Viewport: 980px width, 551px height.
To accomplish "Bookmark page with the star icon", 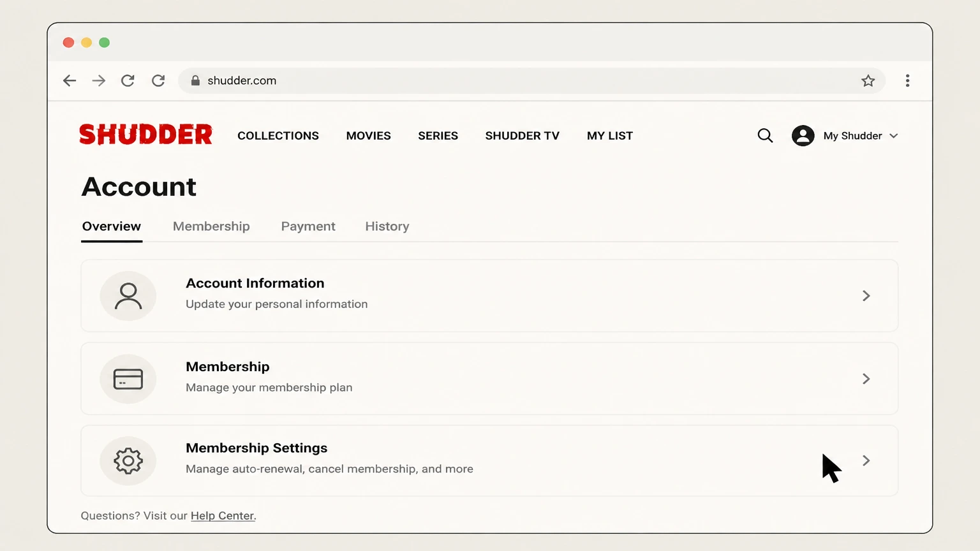I will [x=868, y=80].
